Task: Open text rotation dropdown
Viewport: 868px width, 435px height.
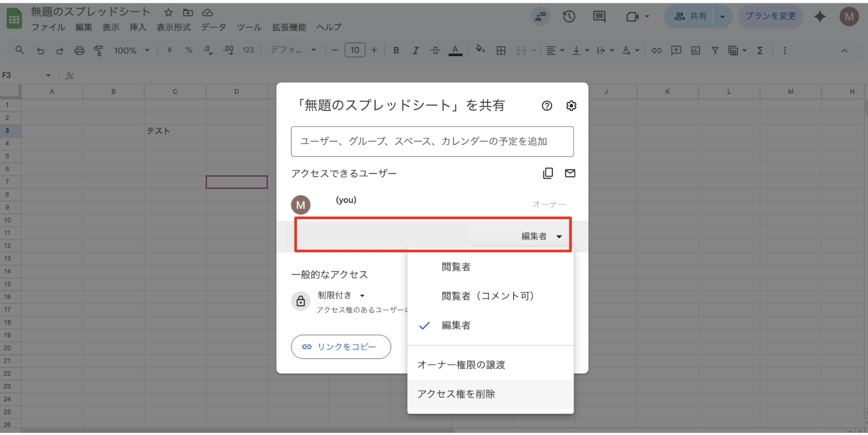Action: click(630, 50)
